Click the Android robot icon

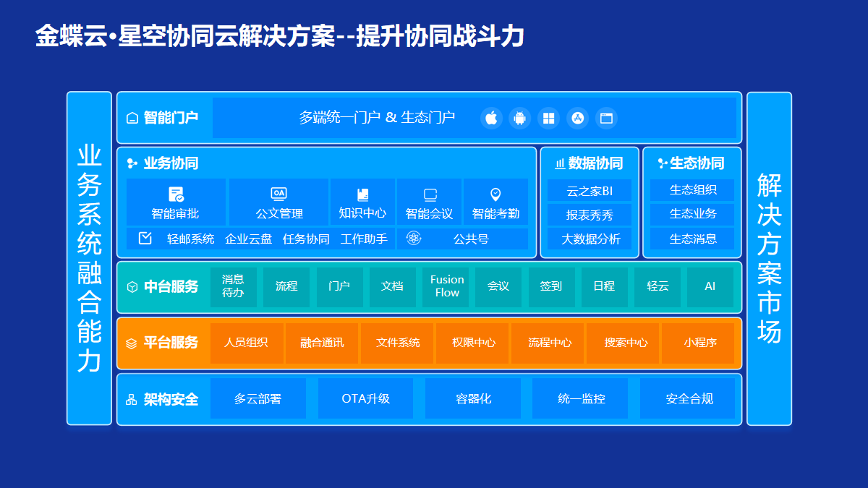tap(519, 118)
